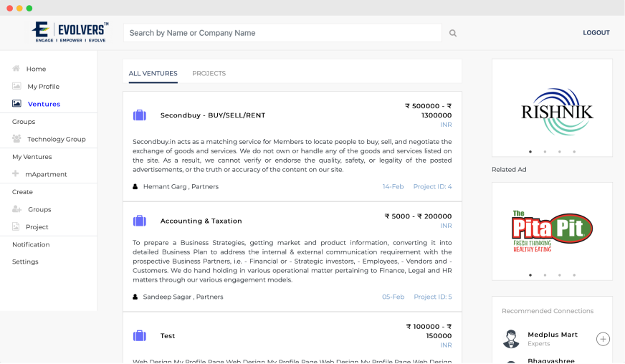Open mApartment venture
The width and height of the screenshot is (625, 364).
click(x=47, y=174)
